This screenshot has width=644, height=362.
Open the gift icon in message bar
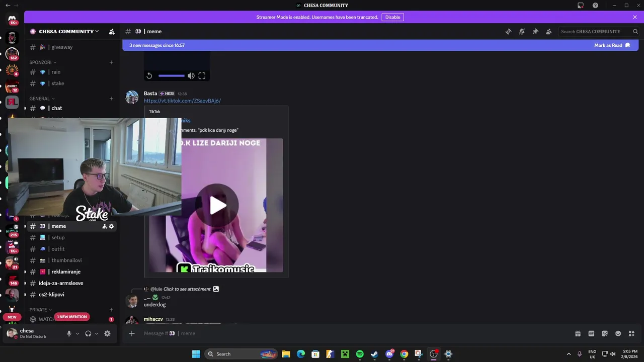pos(578,333)
